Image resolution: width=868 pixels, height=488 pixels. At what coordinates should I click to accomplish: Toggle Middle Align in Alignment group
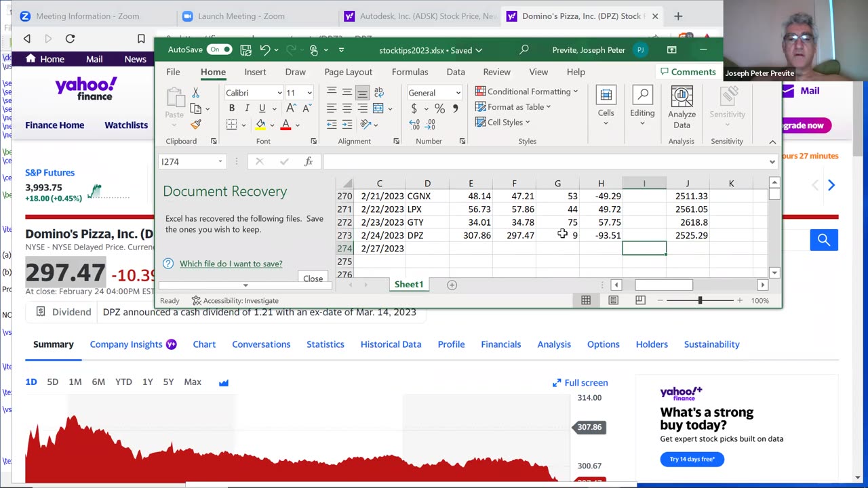[x=347, y=91]
